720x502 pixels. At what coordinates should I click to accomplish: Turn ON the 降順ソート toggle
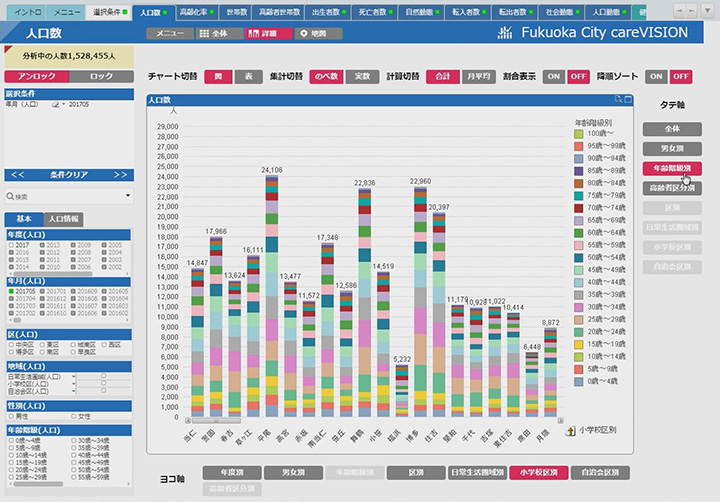656,77
